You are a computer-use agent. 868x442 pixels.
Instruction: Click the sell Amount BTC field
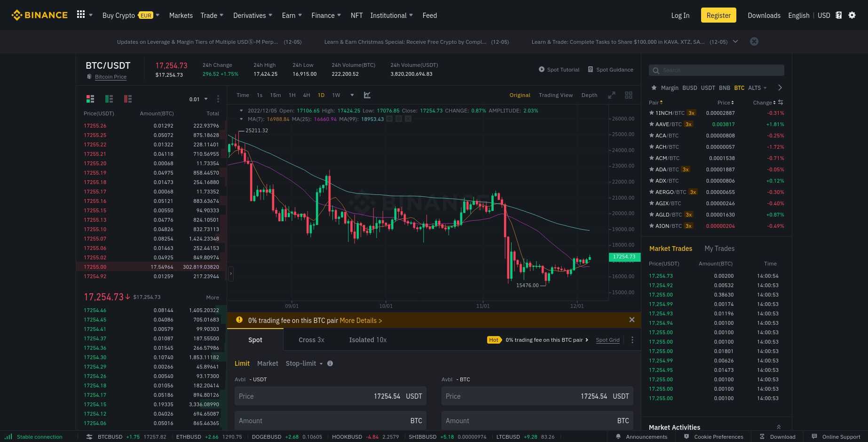(x=537, y=420)
